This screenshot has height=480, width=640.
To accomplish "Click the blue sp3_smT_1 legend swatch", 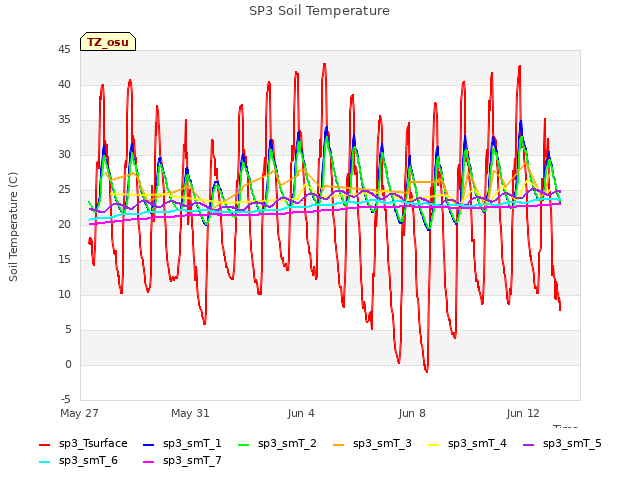I will pos(149,444).
